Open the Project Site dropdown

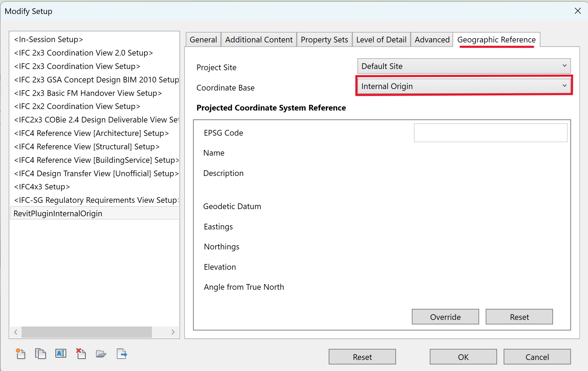click(x=464, y=66)
